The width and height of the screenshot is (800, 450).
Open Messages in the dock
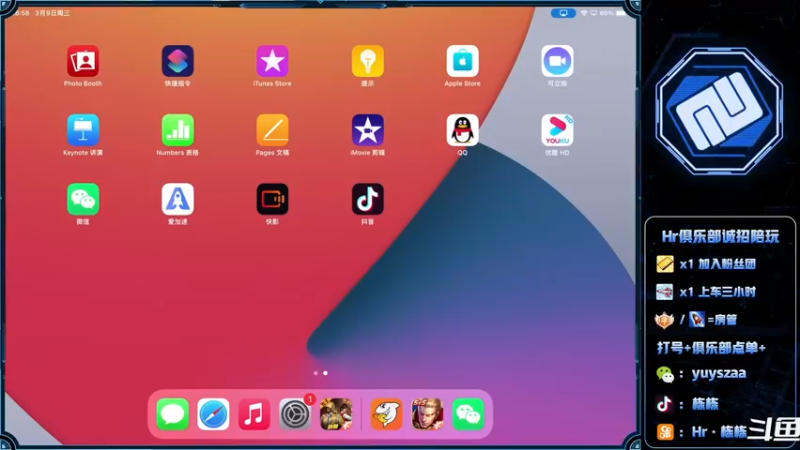(172, 414)
